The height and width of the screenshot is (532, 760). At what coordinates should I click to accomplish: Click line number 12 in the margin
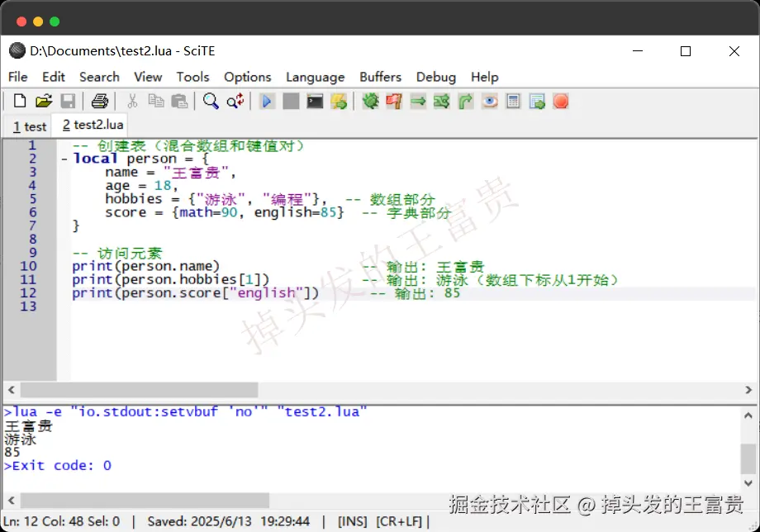tap(28, 292)
